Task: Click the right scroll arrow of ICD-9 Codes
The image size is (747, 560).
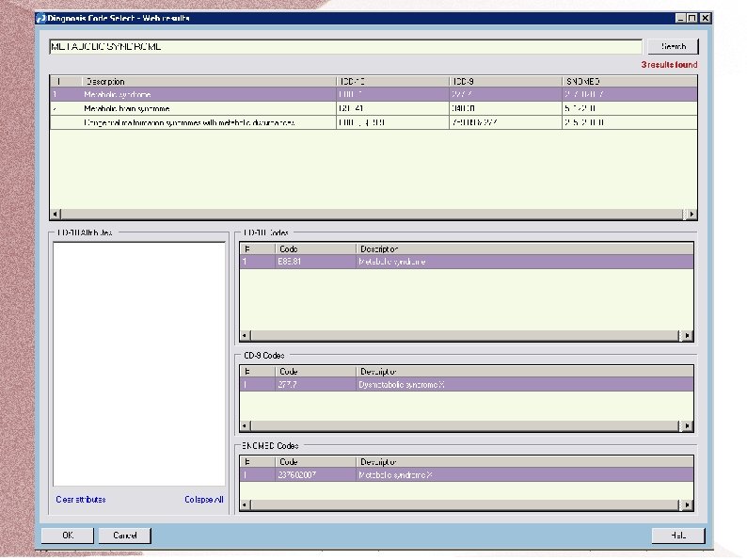Action: tap(687, 425)
